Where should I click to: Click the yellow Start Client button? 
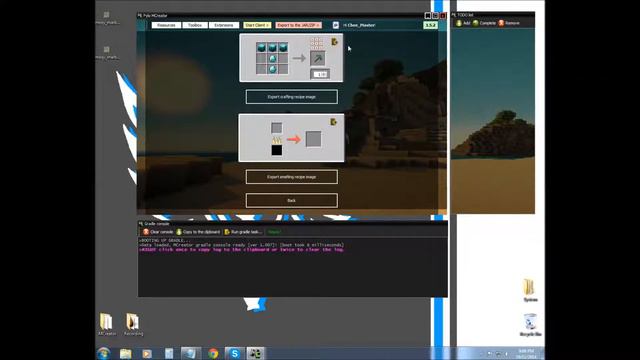click(257, 25)
